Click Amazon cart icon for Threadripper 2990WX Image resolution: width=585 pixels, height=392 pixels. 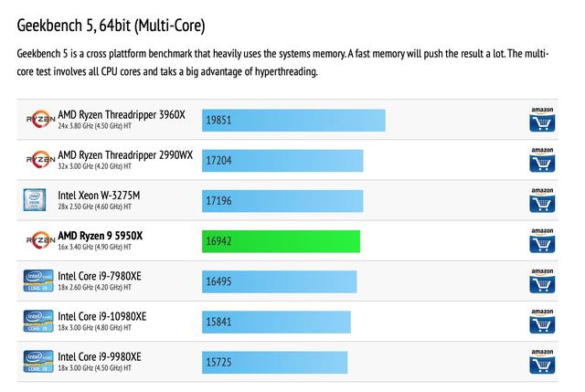point(542,160)
